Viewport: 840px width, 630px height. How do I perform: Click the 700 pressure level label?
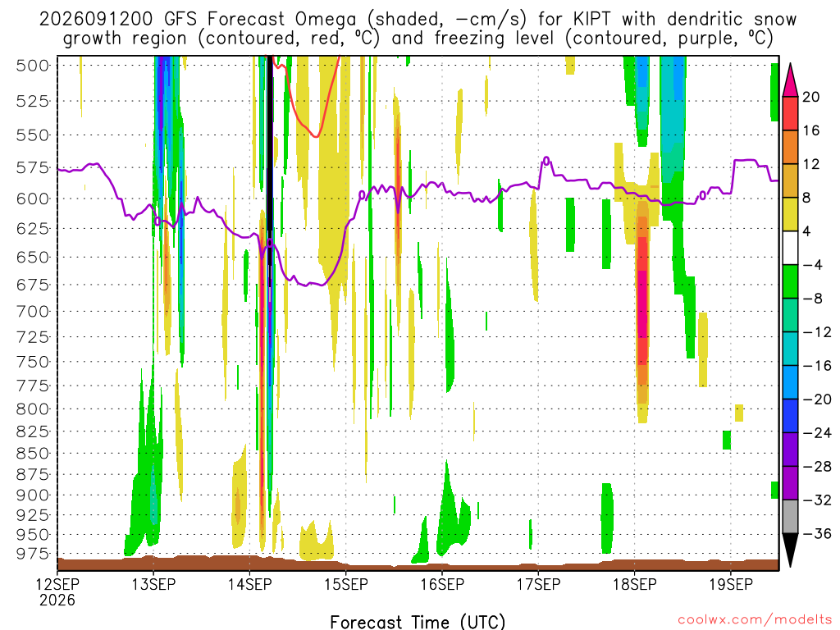pos(33,311)
